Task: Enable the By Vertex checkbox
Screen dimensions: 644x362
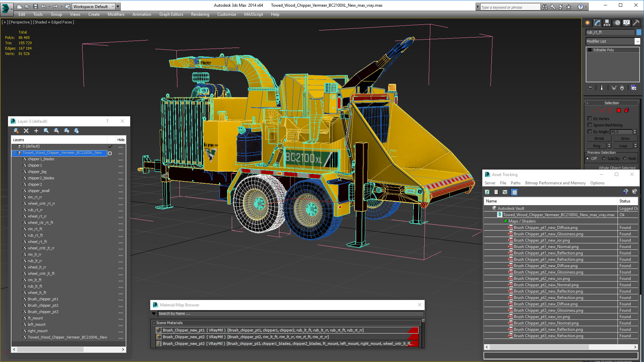Action: point(590,119)
